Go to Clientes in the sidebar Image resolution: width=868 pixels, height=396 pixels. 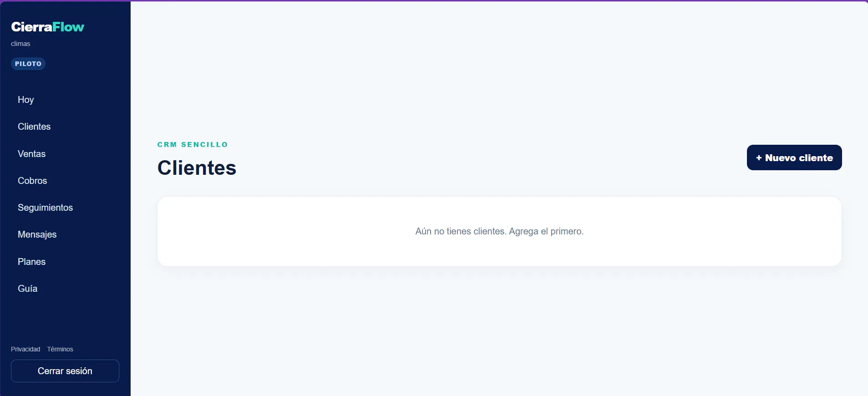coord(34,127)
